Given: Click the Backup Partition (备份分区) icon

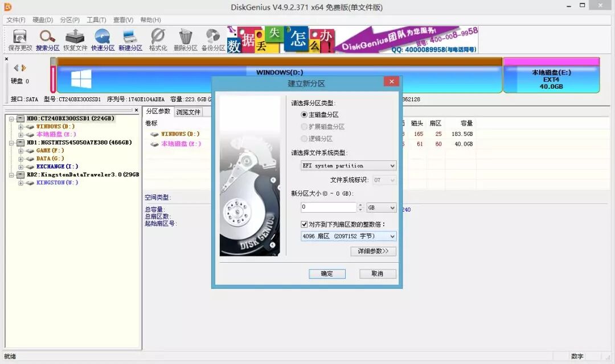Looking at the screenshot, I should click(213, 40).
